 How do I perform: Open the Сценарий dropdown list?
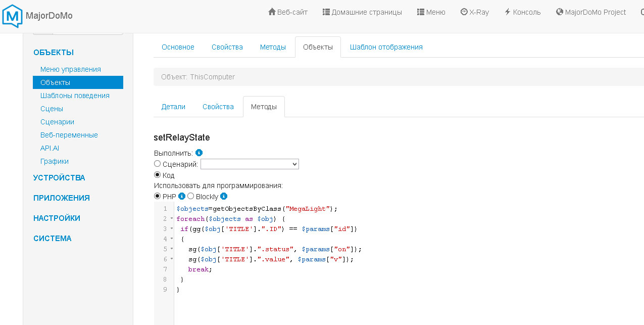point(250,164)
